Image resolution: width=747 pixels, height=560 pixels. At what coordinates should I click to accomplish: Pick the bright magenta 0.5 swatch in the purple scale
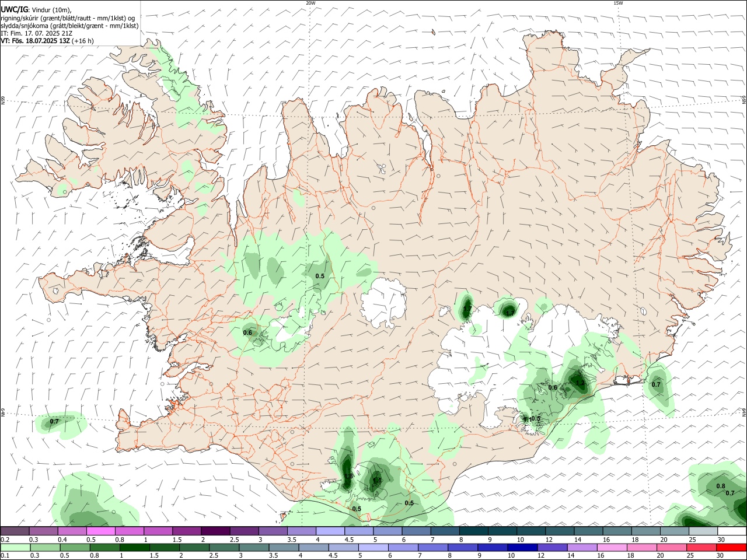(x=100, y=531)
